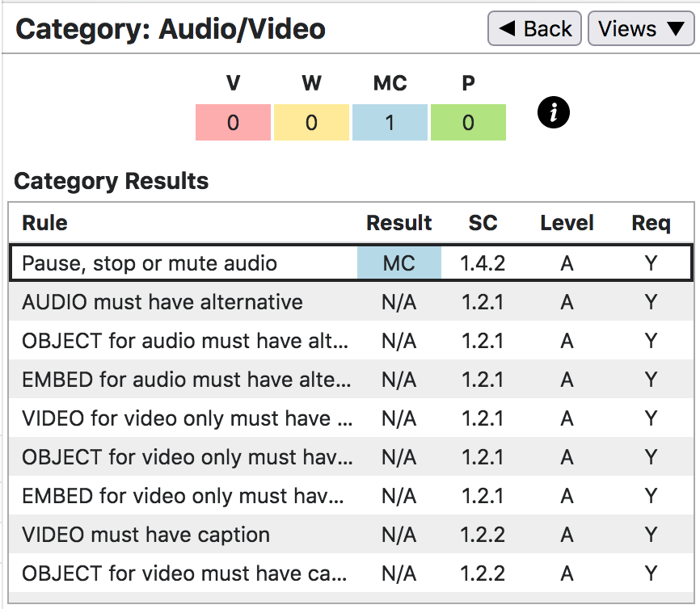Image resolution: width=700 pixels, height=609 pixels.
Task: Pick the 'OBJECT for video only' rule row
Action: click(x=187, y=457)
